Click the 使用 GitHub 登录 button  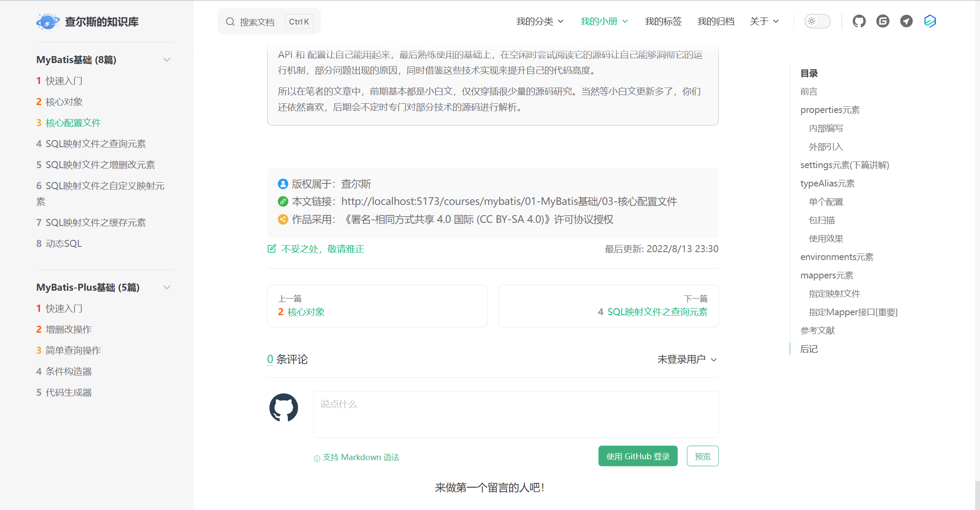(637, 456)
